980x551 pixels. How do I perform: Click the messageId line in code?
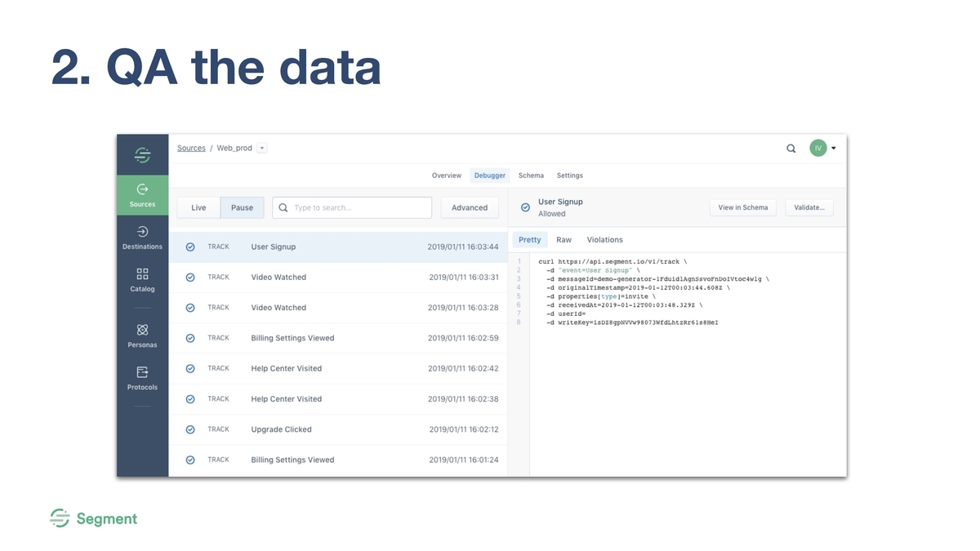pyautogui.click(x=657, y=278)
